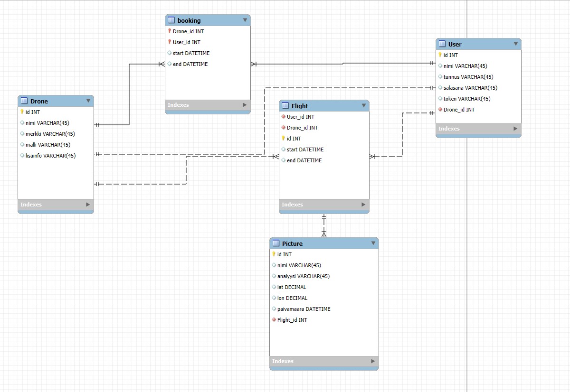Collapse the booking table via header arrow
The width and height of the screenshot is (570, 392).
[x=245, y=20]
